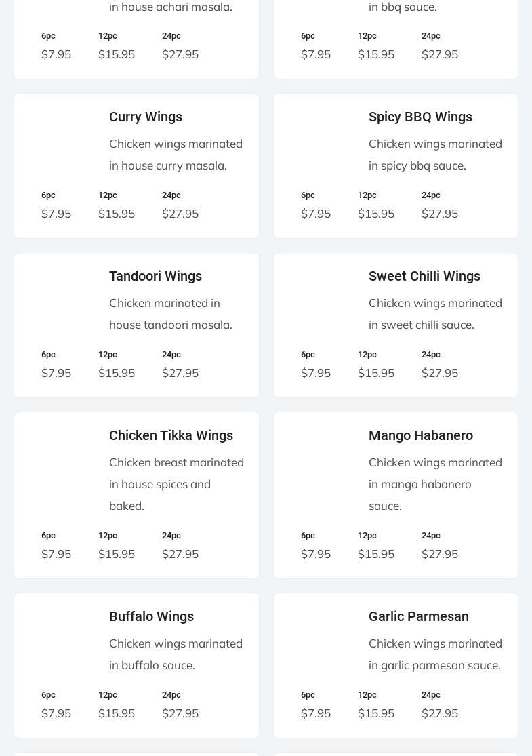Viewport: 532px width, 756px height.
Task: Open the Tandoori Wings item
Action: point(155,276)
